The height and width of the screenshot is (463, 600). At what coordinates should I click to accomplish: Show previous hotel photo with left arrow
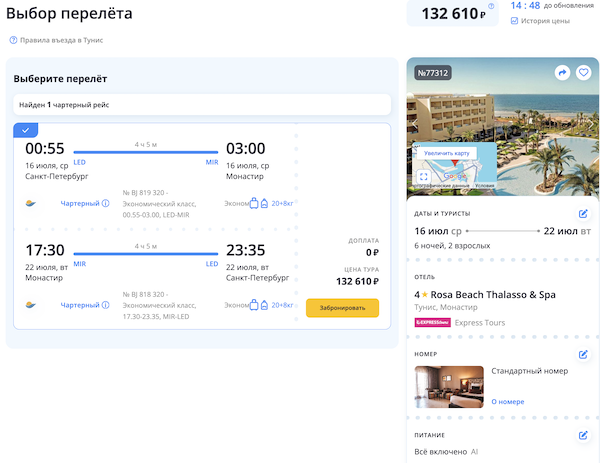click(416, 125)
